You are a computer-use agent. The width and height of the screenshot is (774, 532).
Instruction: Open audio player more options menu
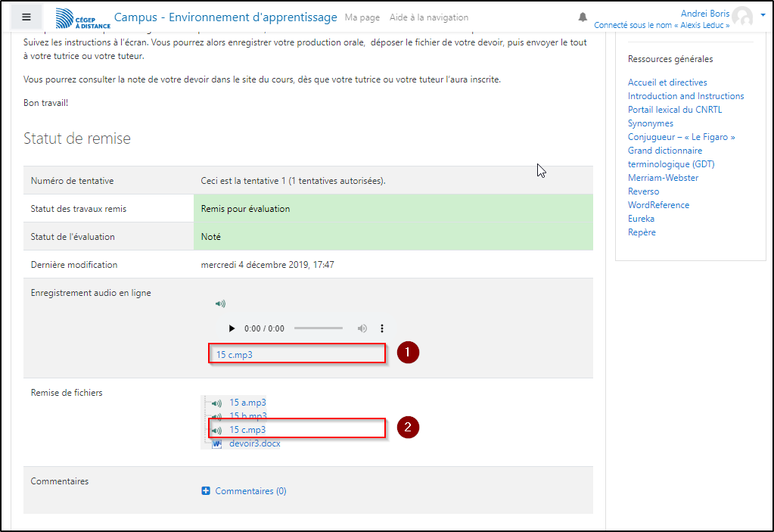[x=382, y=328]
